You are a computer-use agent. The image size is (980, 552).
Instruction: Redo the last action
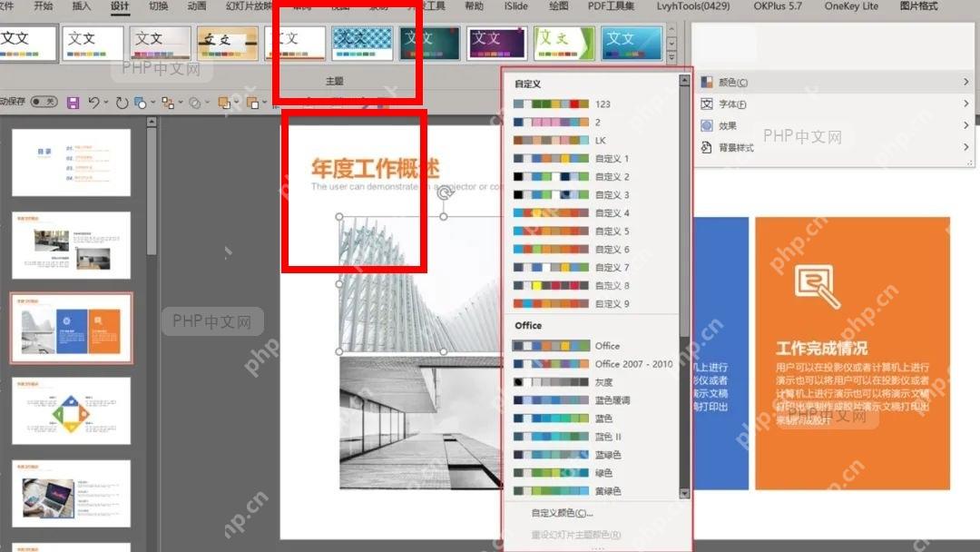click(122, 103)
